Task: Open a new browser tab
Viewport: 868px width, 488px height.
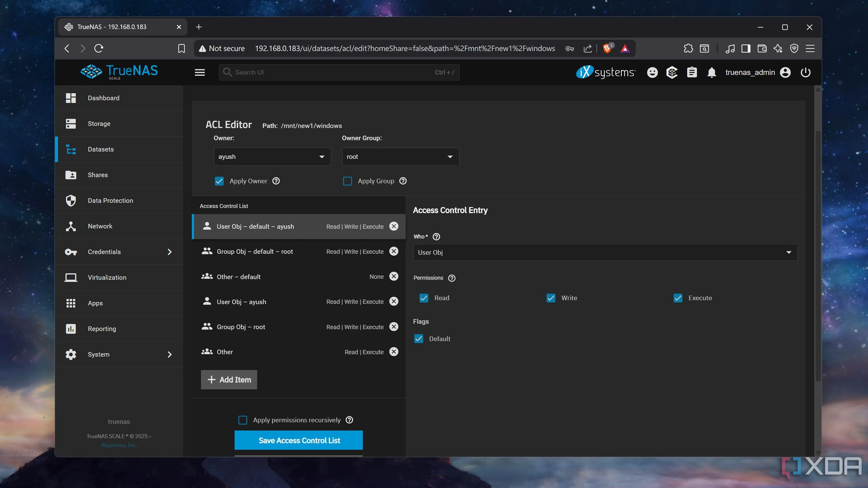Action: (199, 27)
